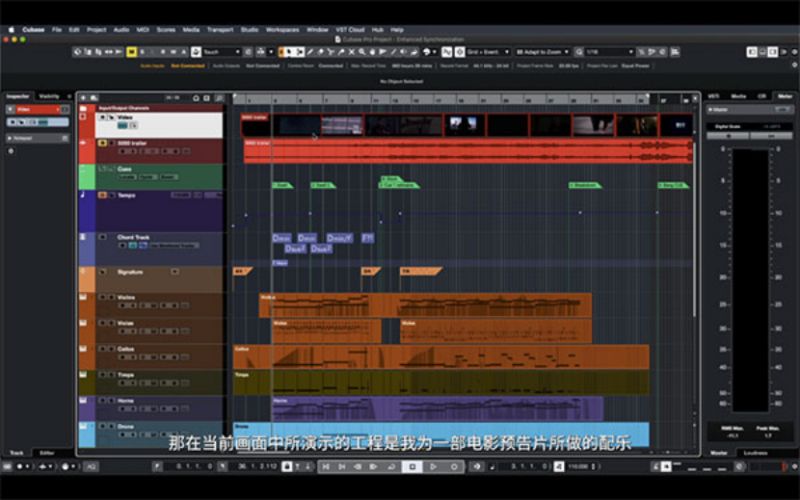Viewport: 800px width, 500px height.
Task: Open the Adapt to Zoom grid dropdown
Action: pyautogui.click(x=538, y=51)
